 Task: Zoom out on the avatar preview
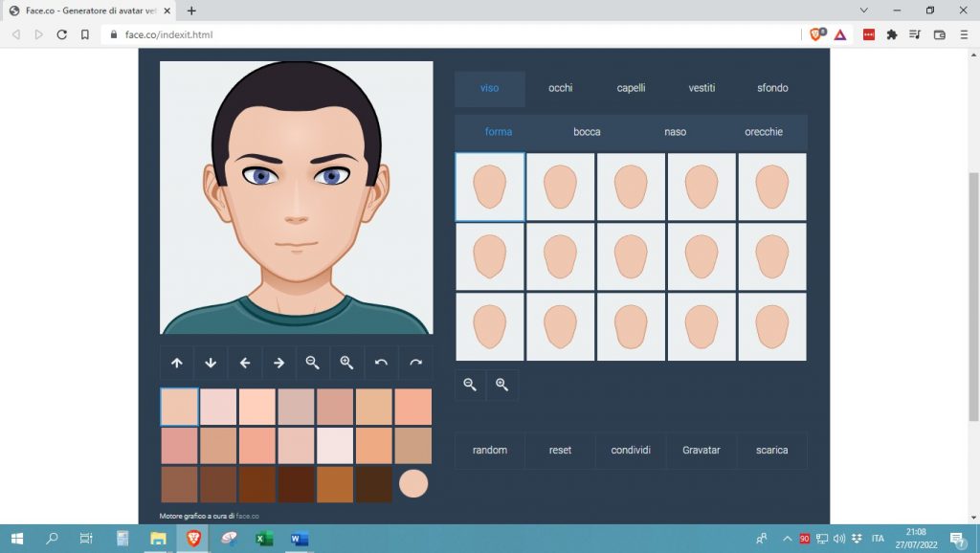click(312, 363)
